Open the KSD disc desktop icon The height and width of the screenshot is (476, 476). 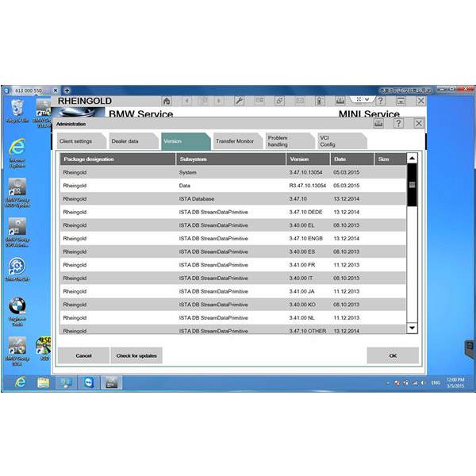(x=44, y=348)
